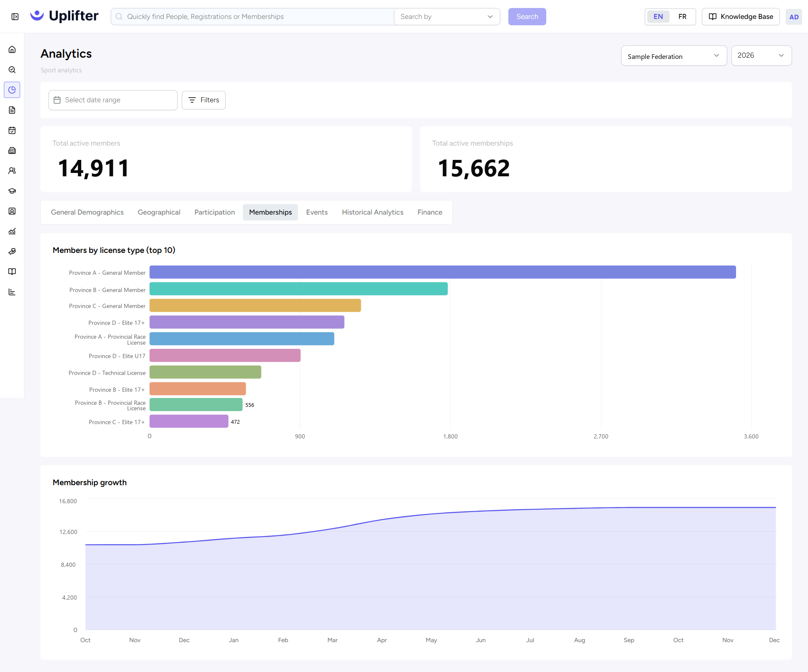Open the 2026 year dropdown
This screenshot has width=808, height=672.
[761, 56]
